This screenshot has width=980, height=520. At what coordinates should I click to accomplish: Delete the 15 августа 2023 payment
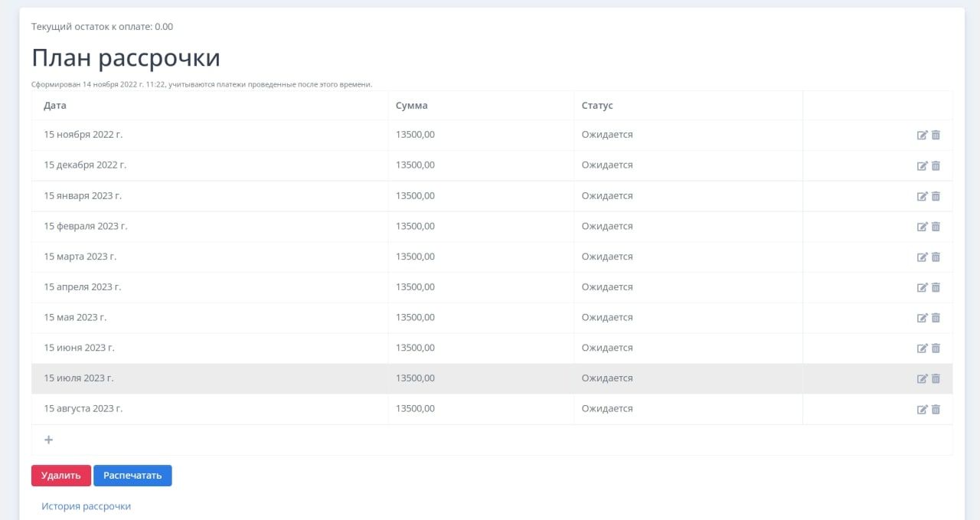(x=936, y=410)
